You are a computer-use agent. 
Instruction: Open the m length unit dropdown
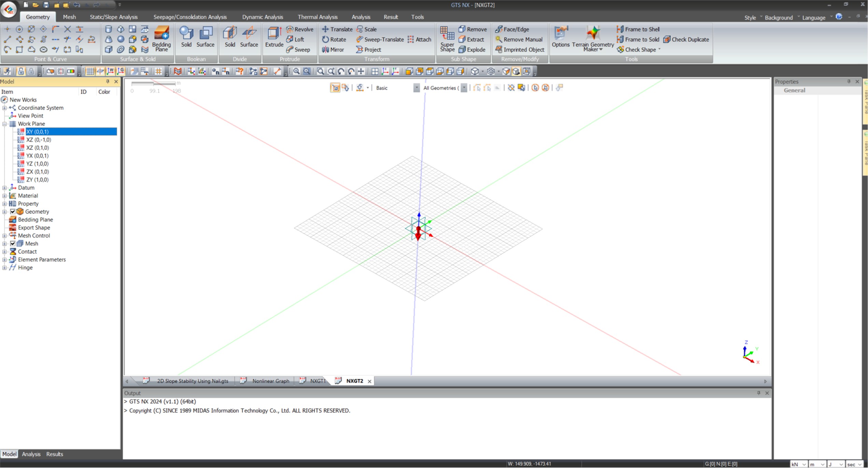[817, 464]
